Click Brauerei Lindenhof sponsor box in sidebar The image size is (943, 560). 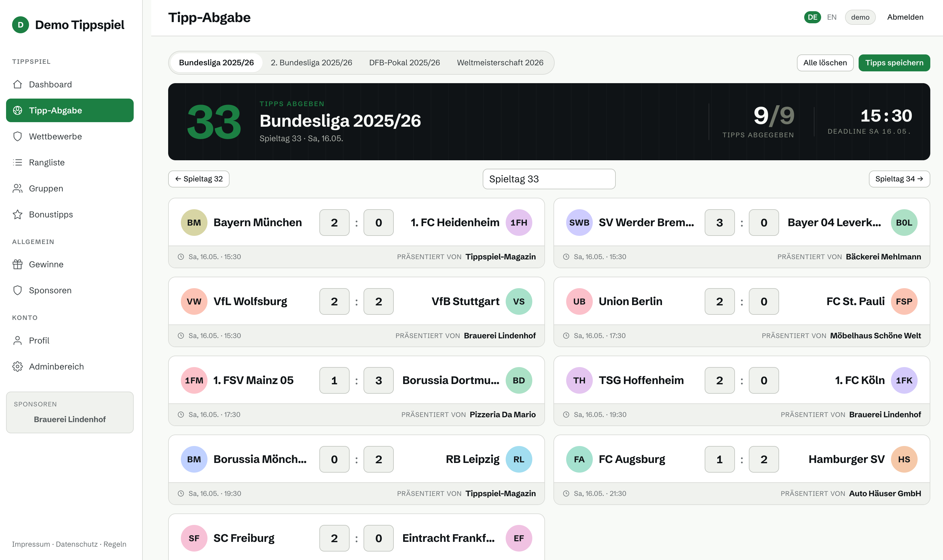click(70, 412)
